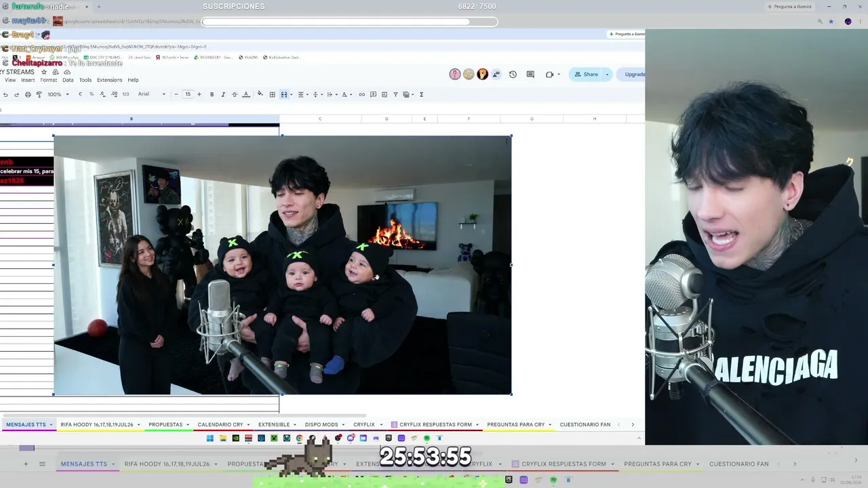Insert a link with the chain icon
The width and height of the screenshot is (868, 488).
361,94
